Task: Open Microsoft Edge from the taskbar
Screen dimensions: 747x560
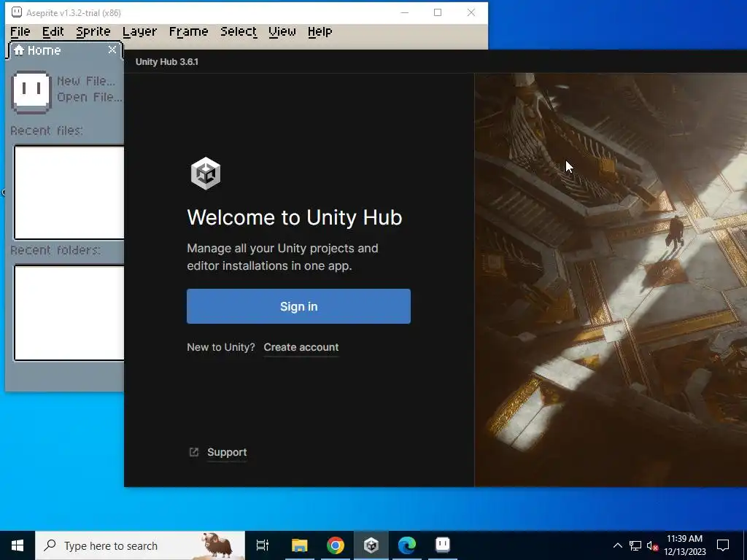Action: 407,545
